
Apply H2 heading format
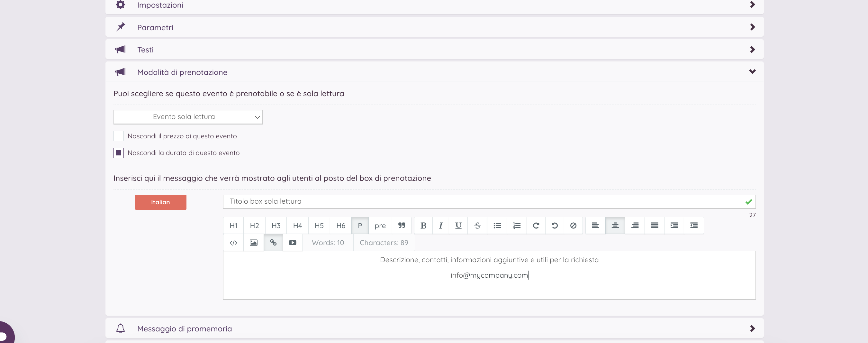tap(254, 225)
